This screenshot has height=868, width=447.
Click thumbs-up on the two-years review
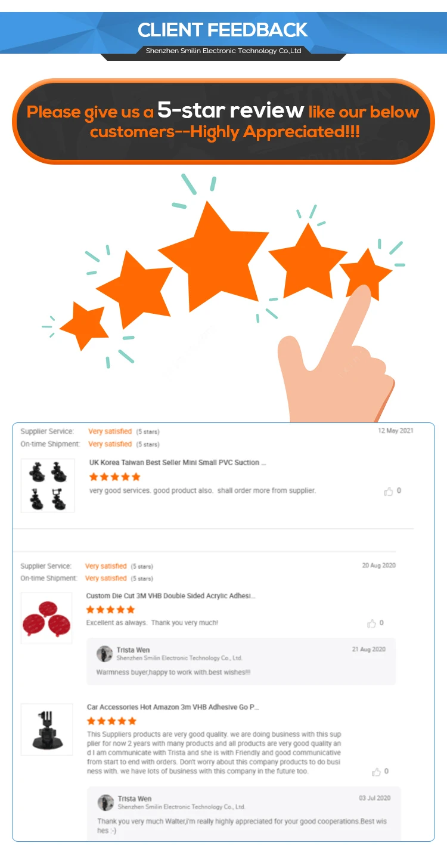[377, 772]
